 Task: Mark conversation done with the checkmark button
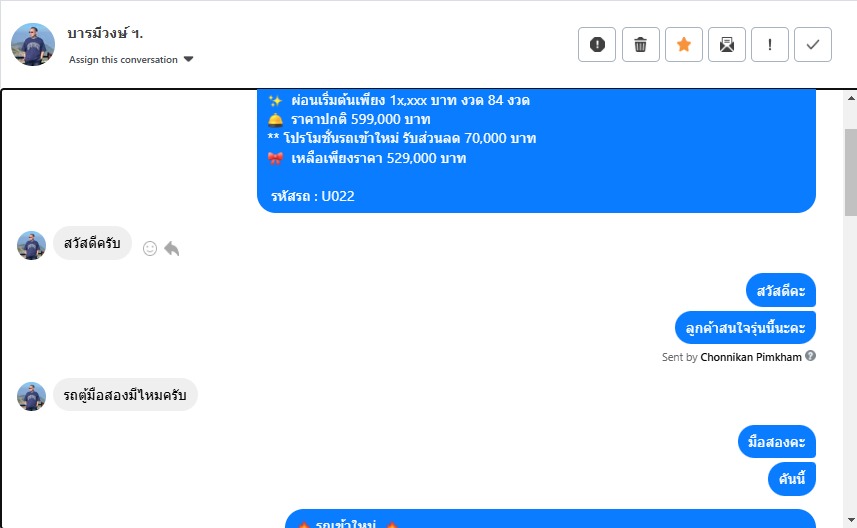pos(813,44)
